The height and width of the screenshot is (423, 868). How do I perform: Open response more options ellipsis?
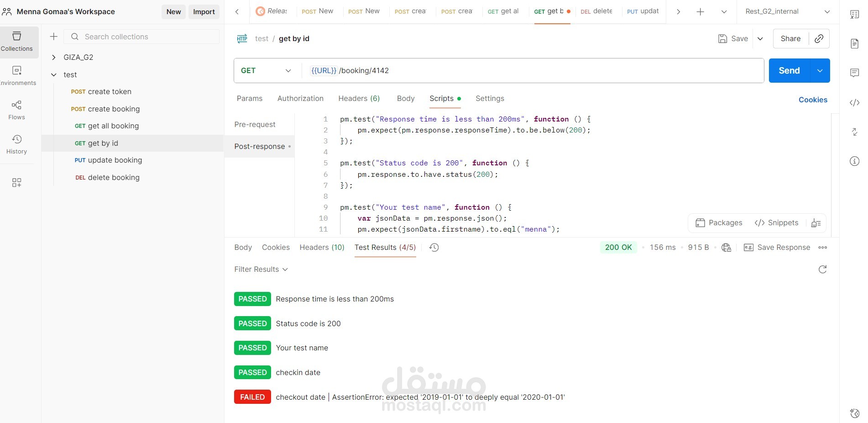pyautogui.click(x=822, y=247)
